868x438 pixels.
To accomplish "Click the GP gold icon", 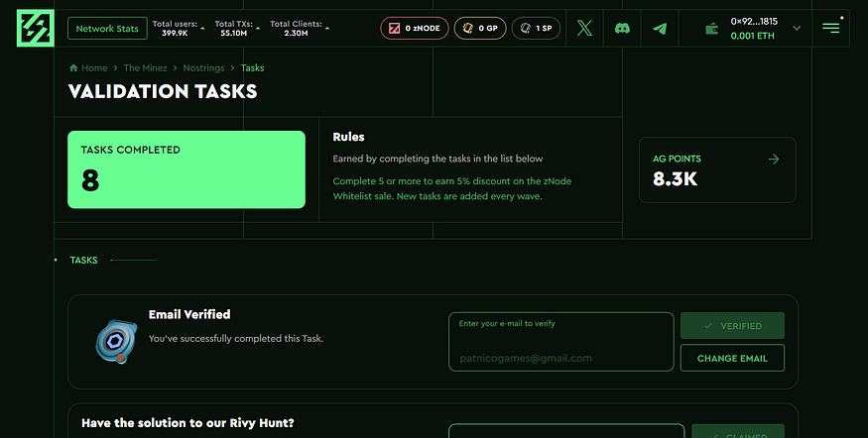I will point(468,28).
